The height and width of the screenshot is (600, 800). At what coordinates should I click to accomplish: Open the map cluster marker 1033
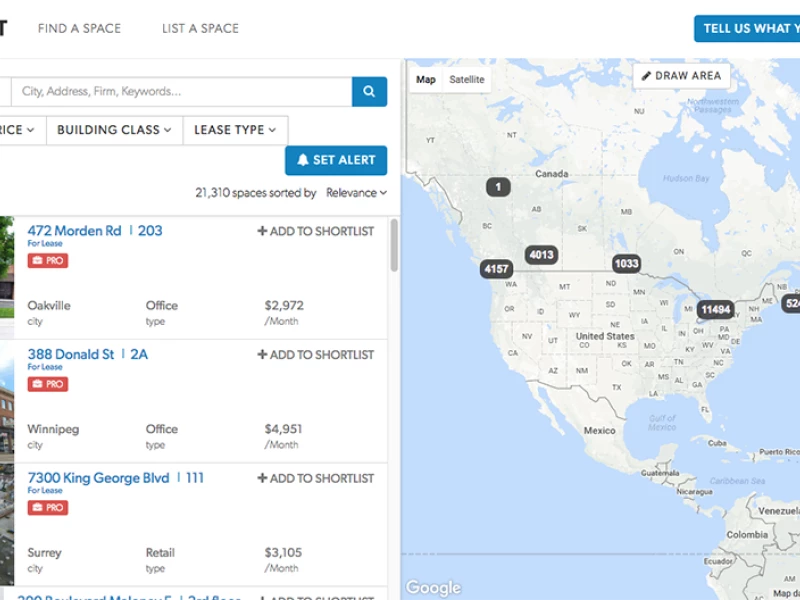point(626,263)
